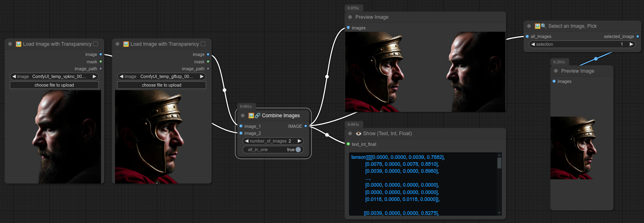Collapse the Combine Images node via title dot

tap(243, 116)
